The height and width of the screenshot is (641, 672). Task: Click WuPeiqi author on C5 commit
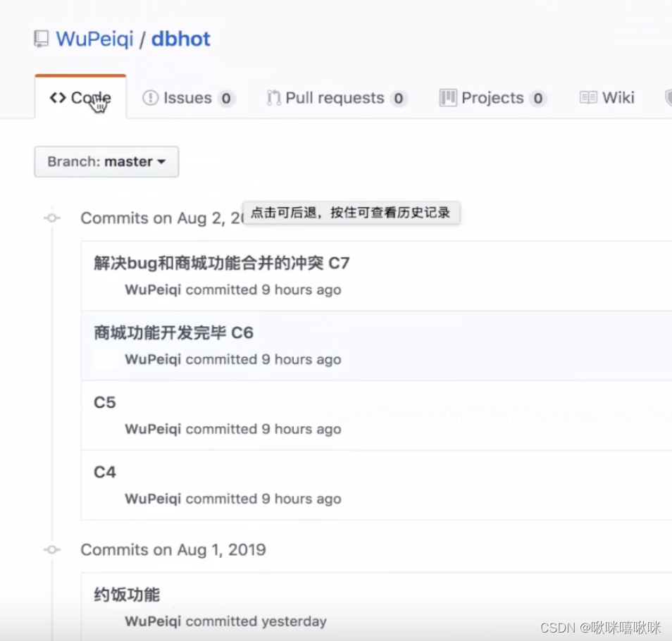click(x=153, y=430)
